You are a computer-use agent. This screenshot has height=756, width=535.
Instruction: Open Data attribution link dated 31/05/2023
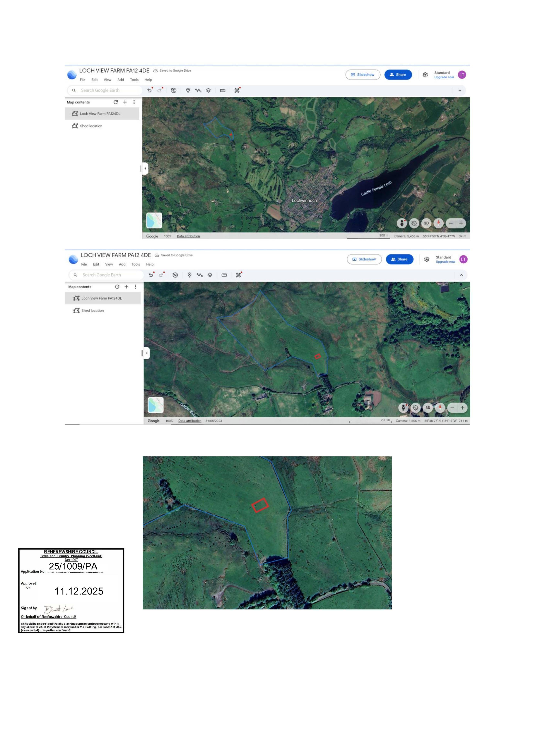190,421
